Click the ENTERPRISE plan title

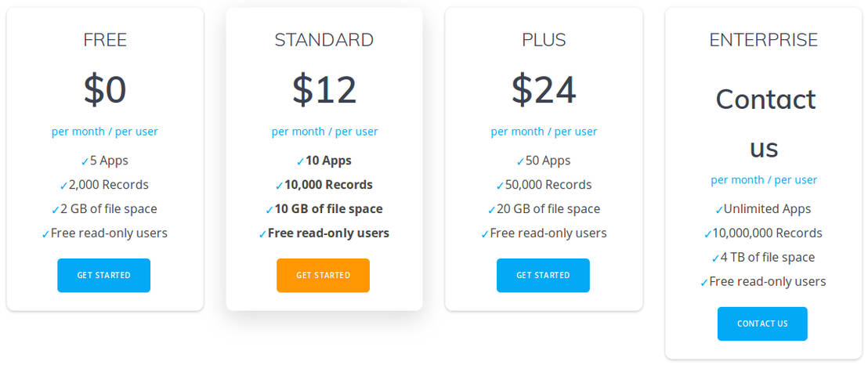coord(763,40)
